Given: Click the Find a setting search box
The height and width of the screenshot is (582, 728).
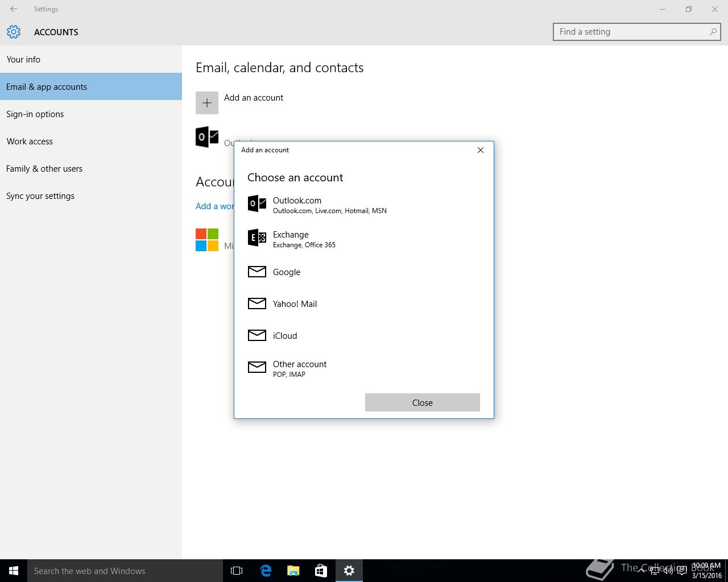Looking at the screenshot, I should [636, 32].
